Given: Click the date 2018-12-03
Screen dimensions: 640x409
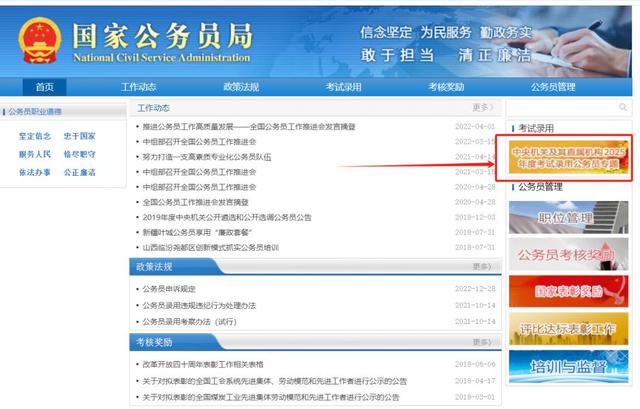Looking at the screenshot, I should 475,217.
